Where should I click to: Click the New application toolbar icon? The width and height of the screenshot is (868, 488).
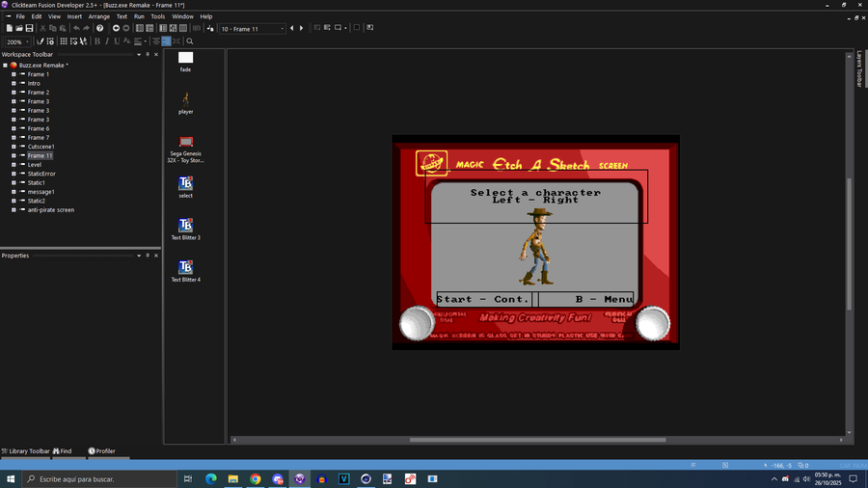(x=10, y=28)
